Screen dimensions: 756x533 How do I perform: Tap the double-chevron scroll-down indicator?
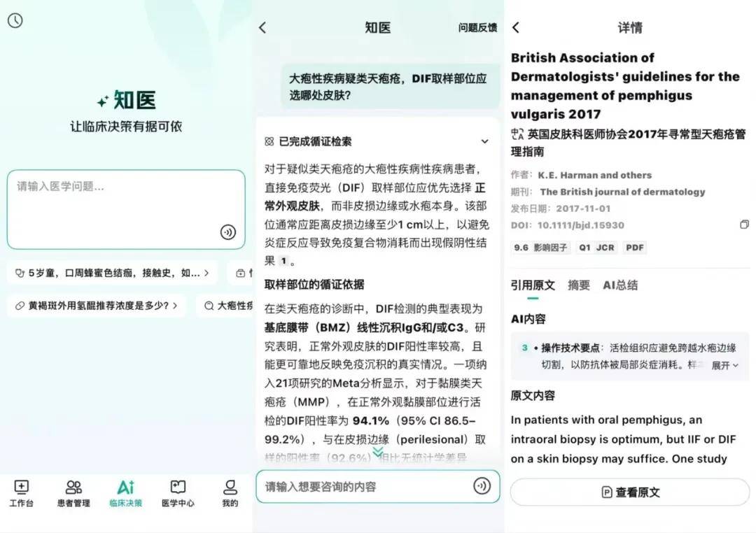pos(378,452)
